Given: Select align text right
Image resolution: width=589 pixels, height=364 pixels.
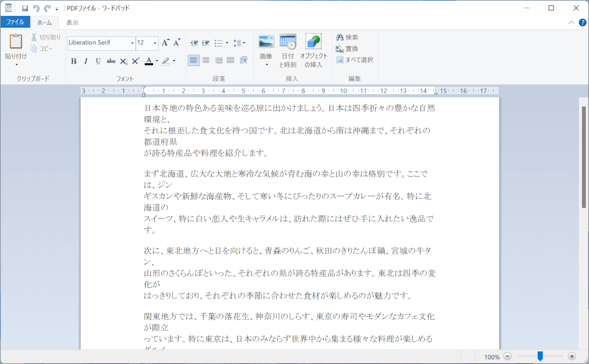Looking at the screenshot, I should (219, 61).
